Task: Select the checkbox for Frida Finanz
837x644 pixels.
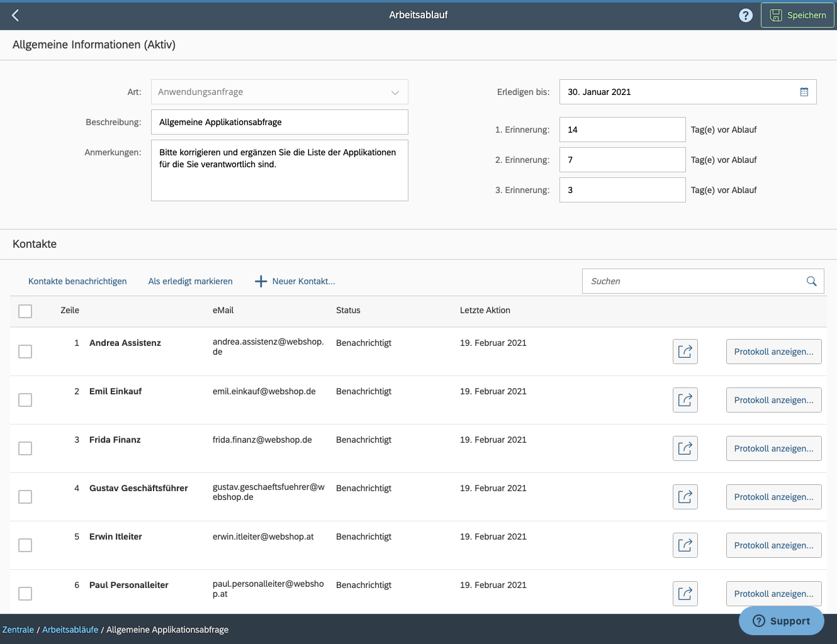Action: [x=25, y=448]
